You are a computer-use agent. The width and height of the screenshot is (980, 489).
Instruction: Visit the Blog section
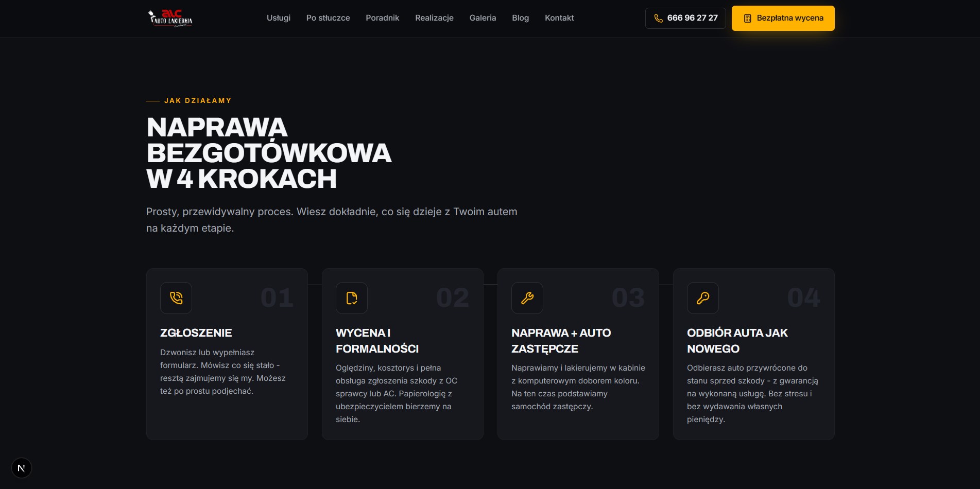tap(520, 18)
